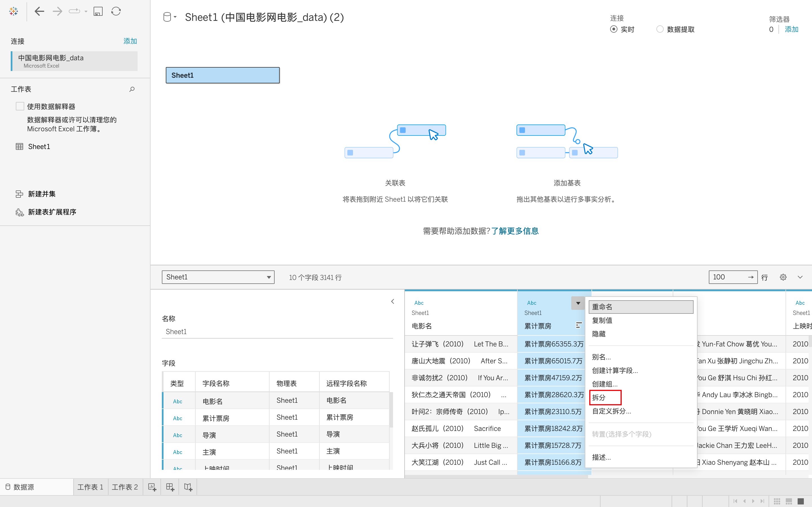Click the back arrow in toolbar
Image resolution: width=812 pixels, height=507 pixels.
[x=39, y=11]
